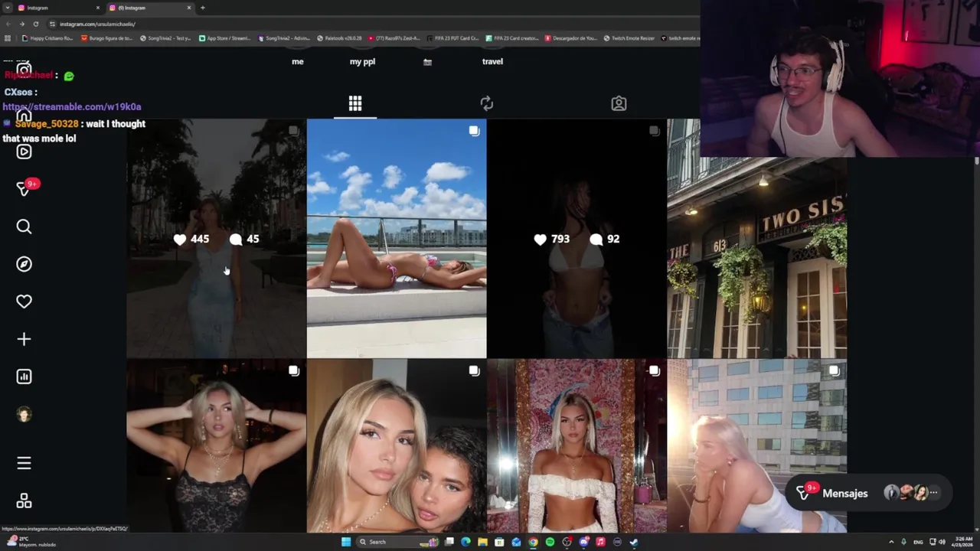Open the dashboard chart icon in sidebar

coord(24,377)
